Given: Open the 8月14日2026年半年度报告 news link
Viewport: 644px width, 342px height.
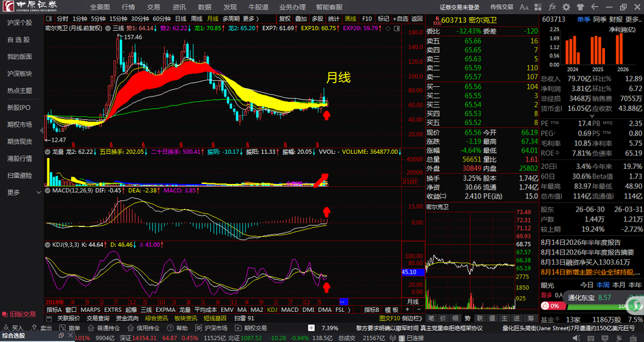Looking at the screenshot, I should tap(581, 243).
